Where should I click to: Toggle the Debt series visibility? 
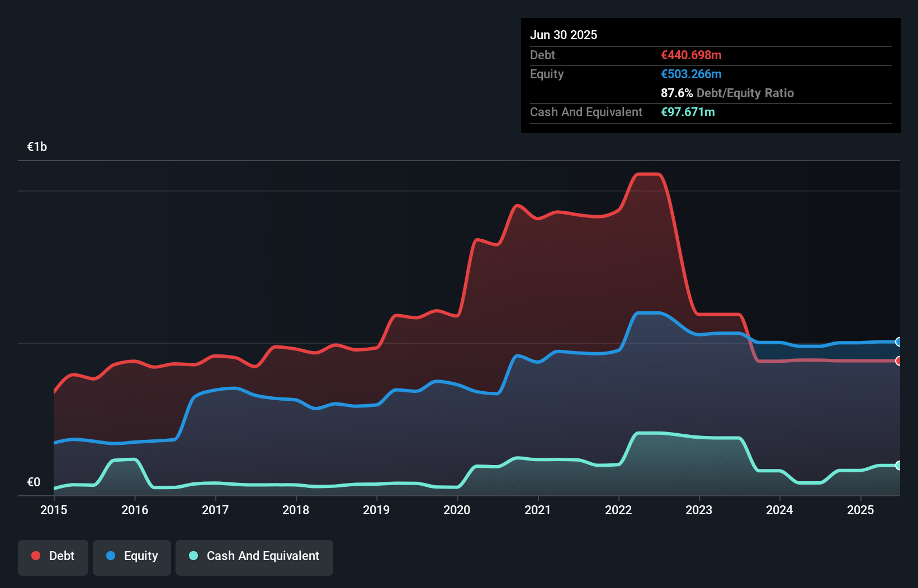53,556
